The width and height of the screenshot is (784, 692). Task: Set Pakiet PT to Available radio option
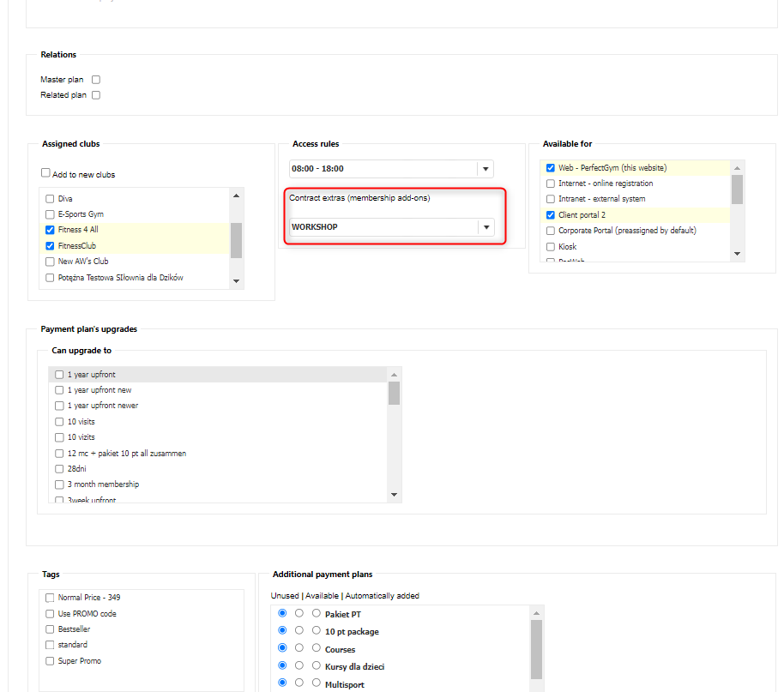(299, 614)
